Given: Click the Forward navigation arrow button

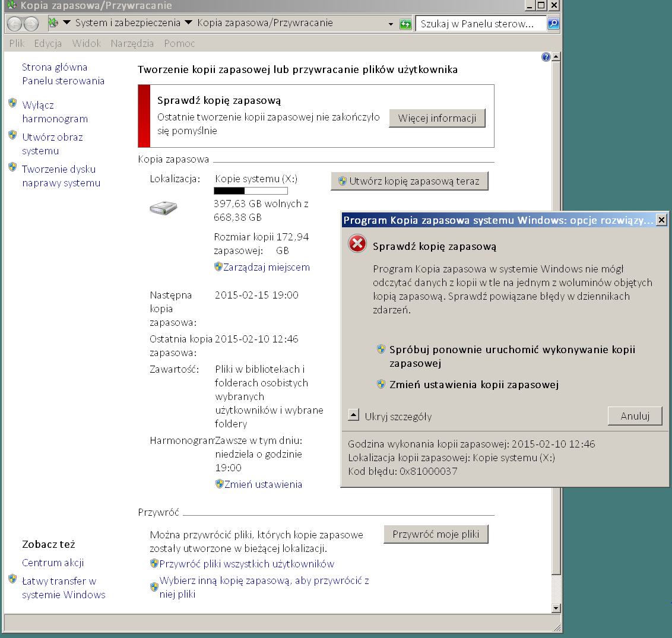Looking at the screenshot, I should (x=31, y=24).
